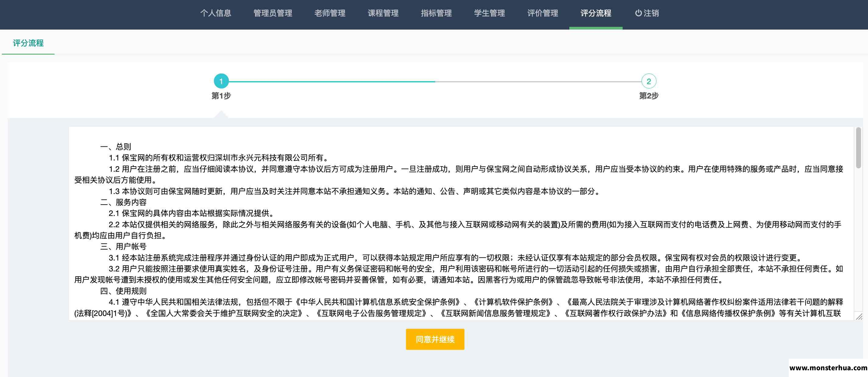The image size is (868, 377).
Task: Click 同意并继续 to agree and continue
Action: [x=435, y=339]
